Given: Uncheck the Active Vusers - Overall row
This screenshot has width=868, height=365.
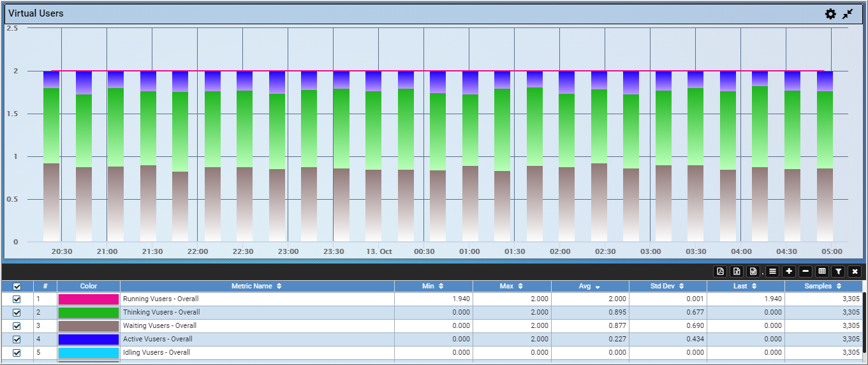Looking at the screenshot, I should point(17,339).
